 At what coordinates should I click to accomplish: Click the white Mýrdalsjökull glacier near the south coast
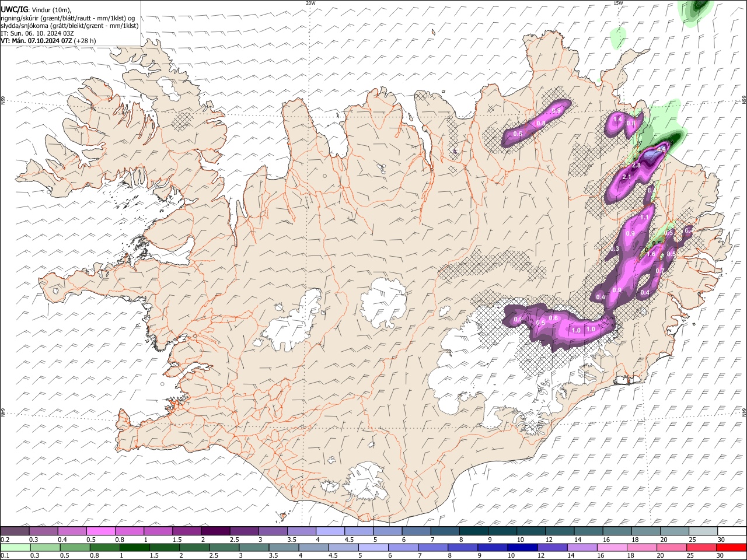pos(366,481)
